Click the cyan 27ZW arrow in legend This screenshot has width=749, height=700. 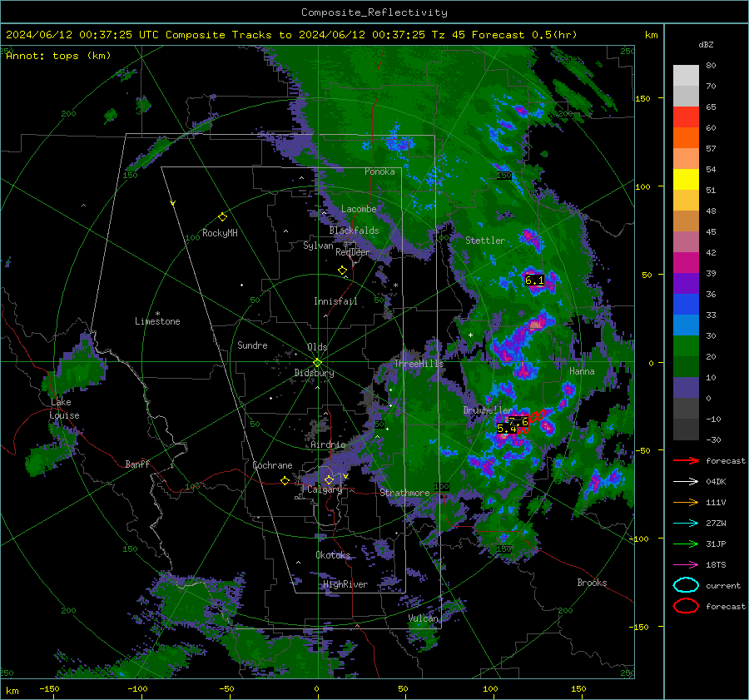click(686, 524)
